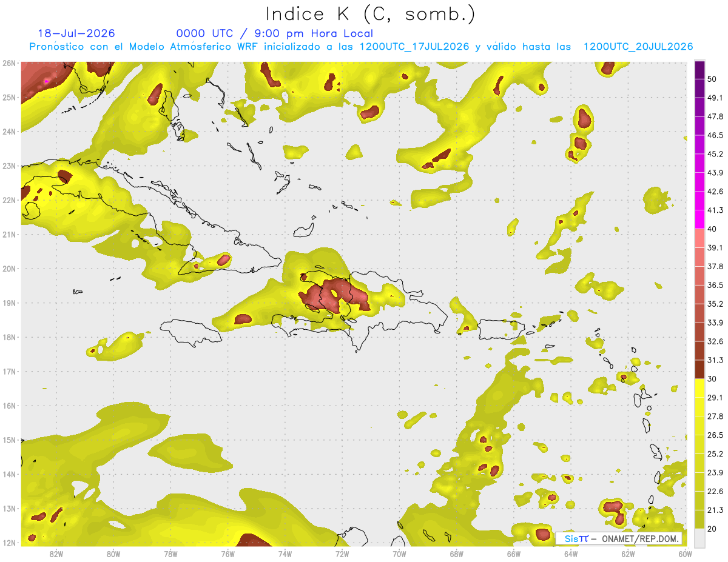Click the 18N latitude label
The height and width of the screenshot is (562, 728).
click(8, 337)
